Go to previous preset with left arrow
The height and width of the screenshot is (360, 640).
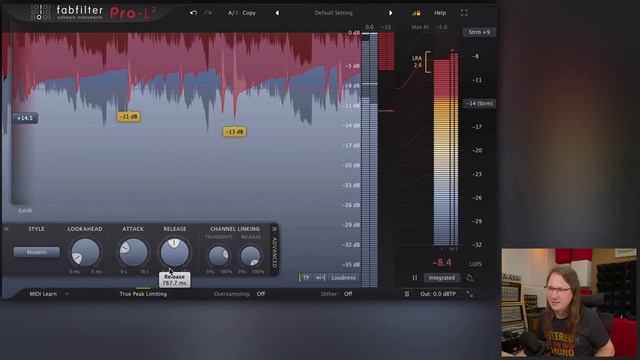pos(278,13)
